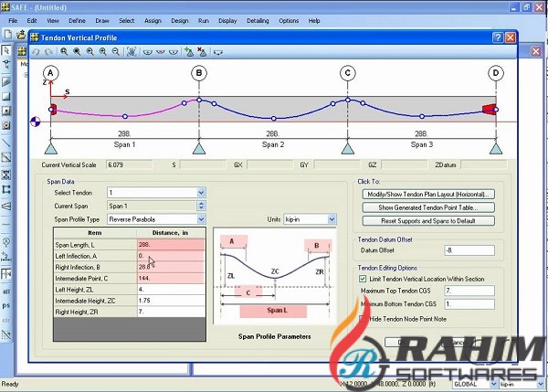This screenshot has width=548, height=392.
Task: Select the rectangular slab draw tool
Action: 6,96
